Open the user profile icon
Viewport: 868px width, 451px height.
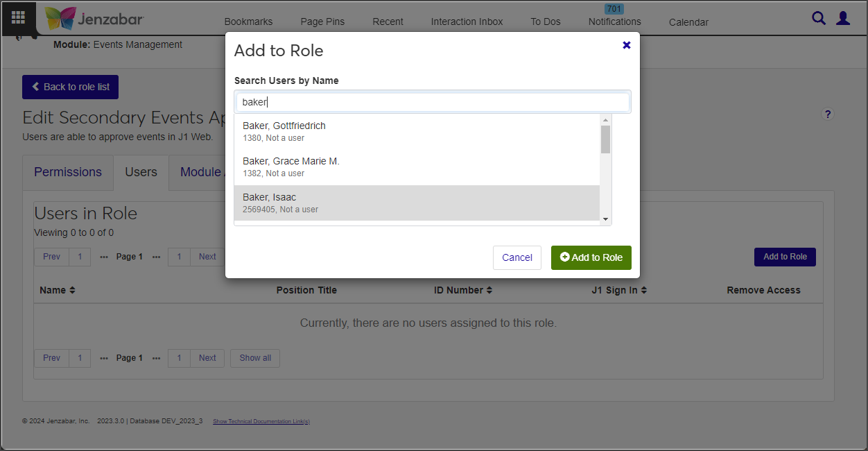pyautogui.click(x=843, y=19)
